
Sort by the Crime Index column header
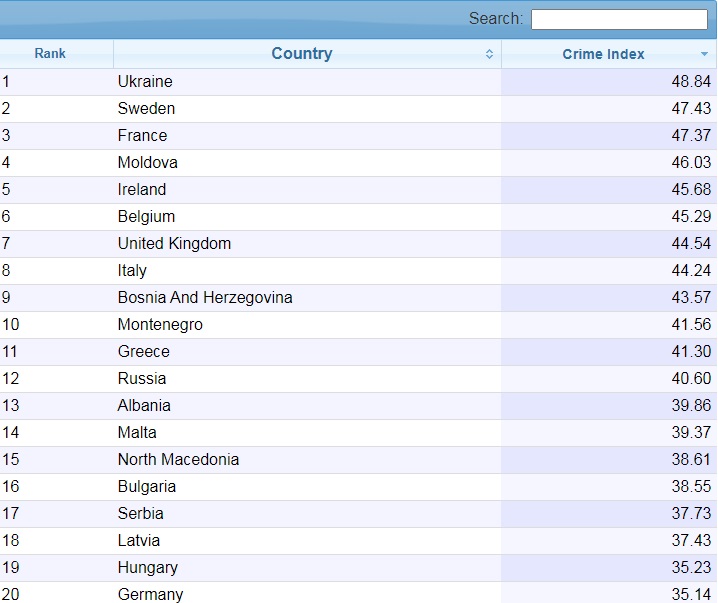[x=603, y=54]
